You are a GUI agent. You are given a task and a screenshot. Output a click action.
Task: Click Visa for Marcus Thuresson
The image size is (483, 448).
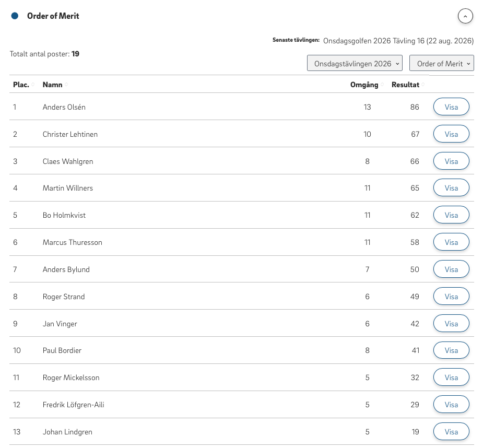[x=451, y=242]
